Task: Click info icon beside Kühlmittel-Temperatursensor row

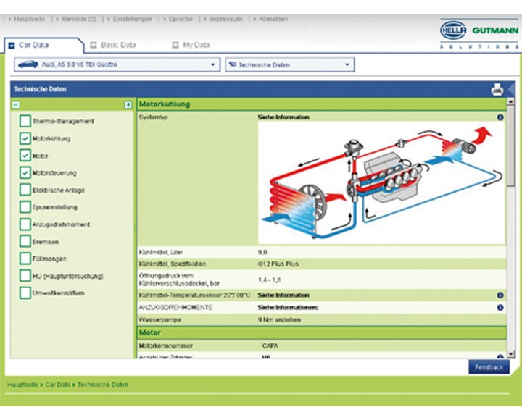Action: point(500,295)
